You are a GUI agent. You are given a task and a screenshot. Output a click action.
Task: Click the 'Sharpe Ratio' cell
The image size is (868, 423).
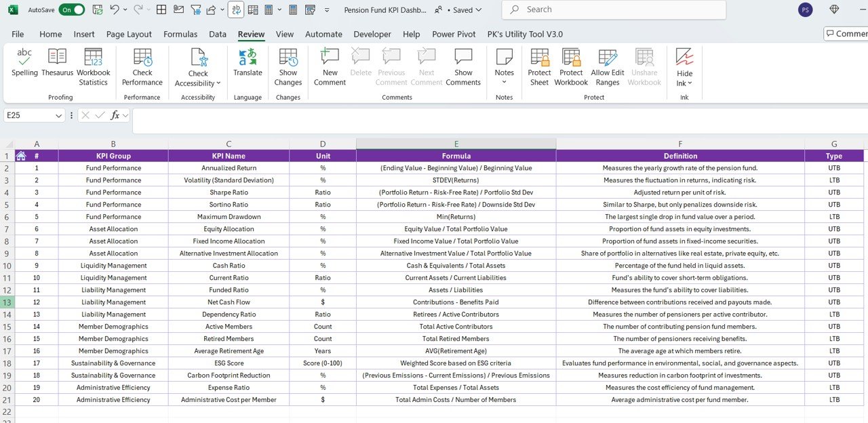(229, 193)
